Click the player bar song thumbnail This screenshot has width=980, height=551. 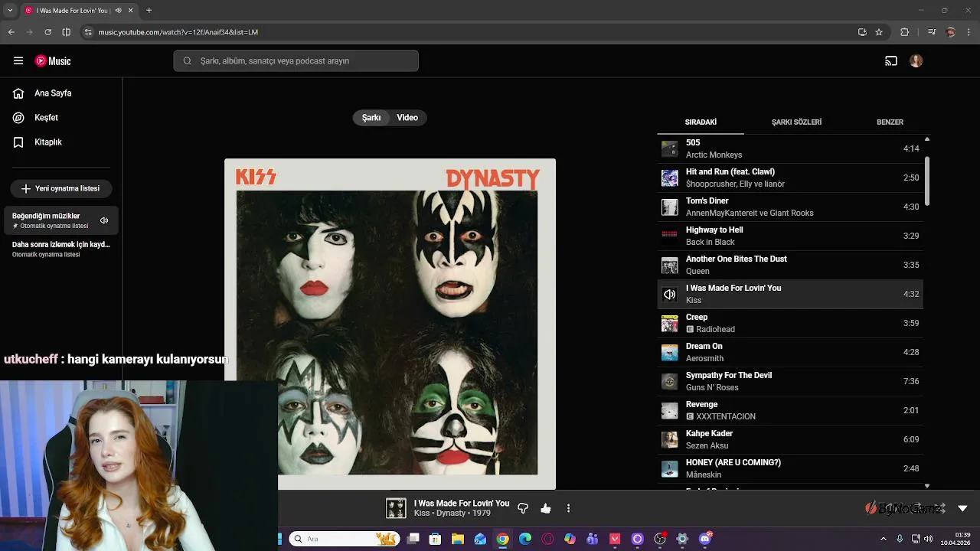396,508
